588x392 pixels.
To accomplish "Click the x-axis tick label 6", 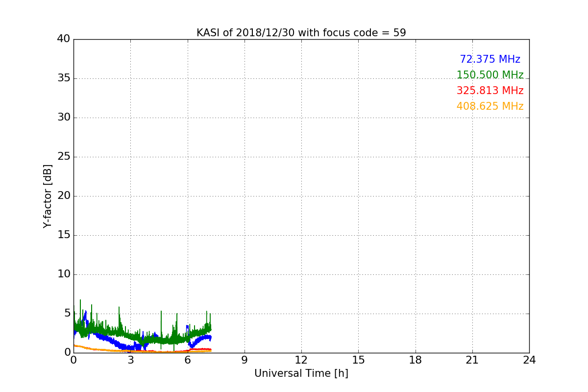I will (188, 360).
